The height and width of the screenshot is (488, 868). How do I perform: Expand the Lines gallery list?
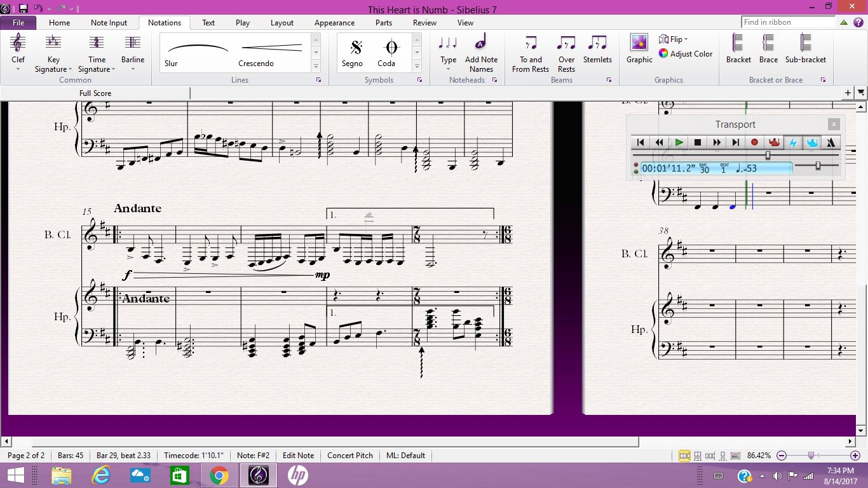click(x=316, y=66)
